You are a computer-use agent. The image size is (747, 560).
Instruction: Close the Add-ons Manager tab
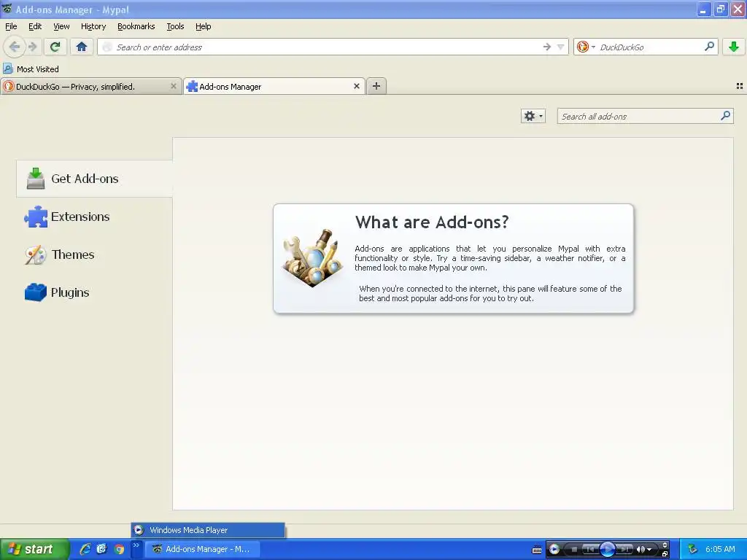pos(356,86)
